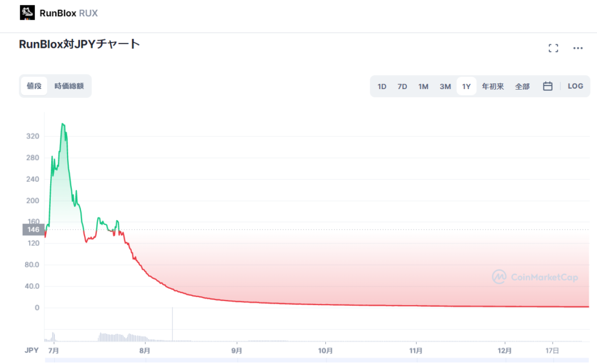Open the three-dot more options menu
This screenshot has height=364, width=597.
pyautogui.click(x=578, y=48)
